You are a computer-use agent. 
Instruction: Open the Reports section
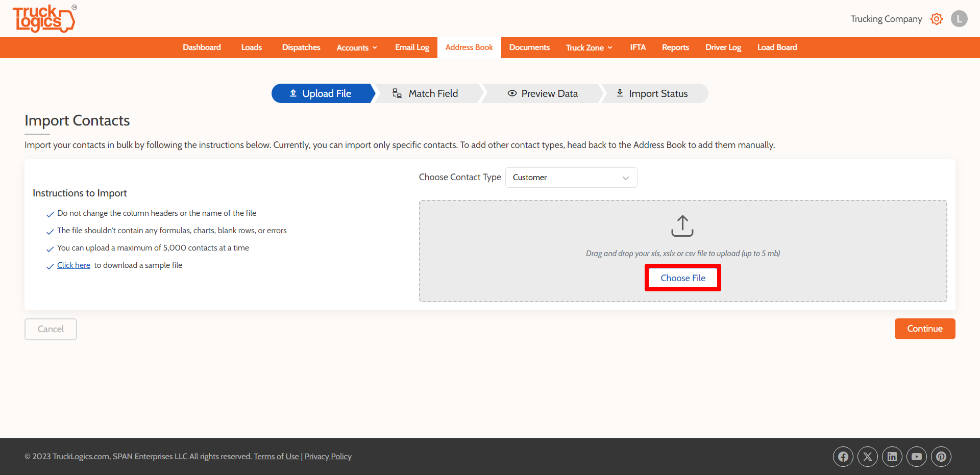pos(675,47)
